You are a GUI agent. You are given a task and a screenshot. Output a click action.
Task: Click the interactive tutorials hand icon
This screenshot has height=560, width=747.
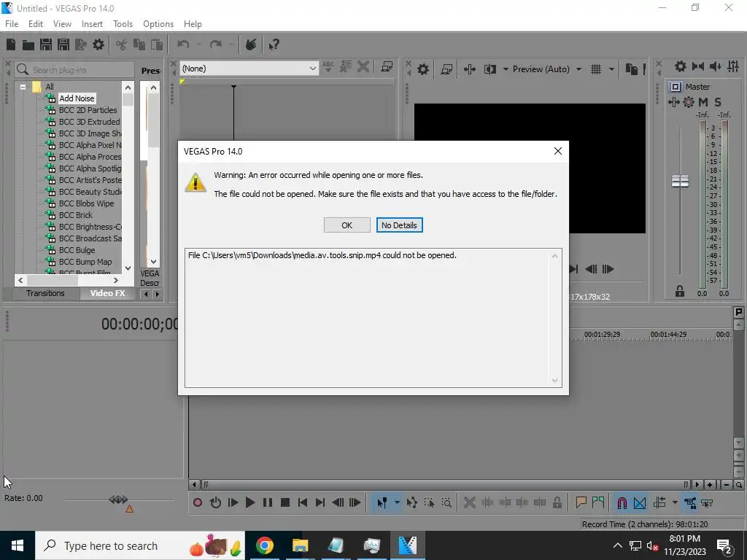point(251,44)
